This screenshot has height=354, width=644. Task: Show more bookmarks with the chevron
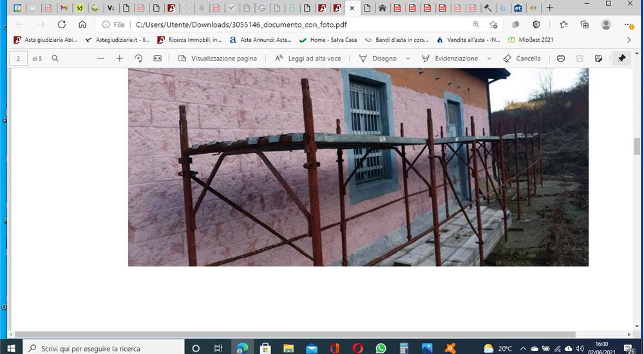coord(629,40)
